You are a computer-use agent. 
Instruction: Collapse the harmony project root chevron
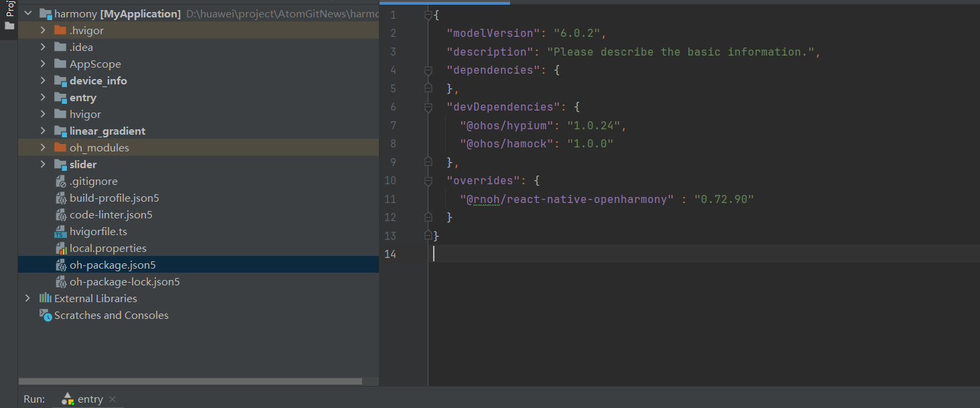click(27, 13)
